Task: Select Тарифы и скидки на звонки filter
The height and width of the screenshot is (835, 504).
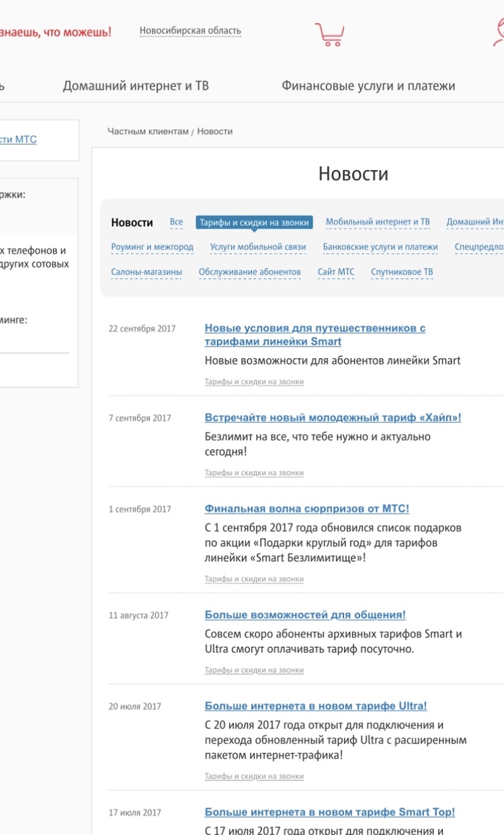Action: click(254, 223)
